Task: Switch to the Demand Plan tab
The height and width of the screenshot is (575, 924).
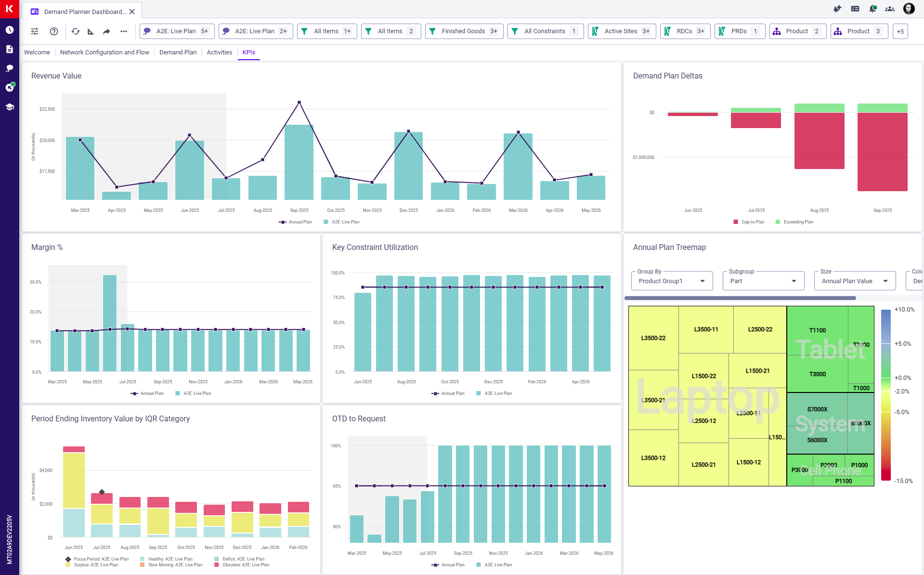Action: pyautogui.click(x=178, y=52)
